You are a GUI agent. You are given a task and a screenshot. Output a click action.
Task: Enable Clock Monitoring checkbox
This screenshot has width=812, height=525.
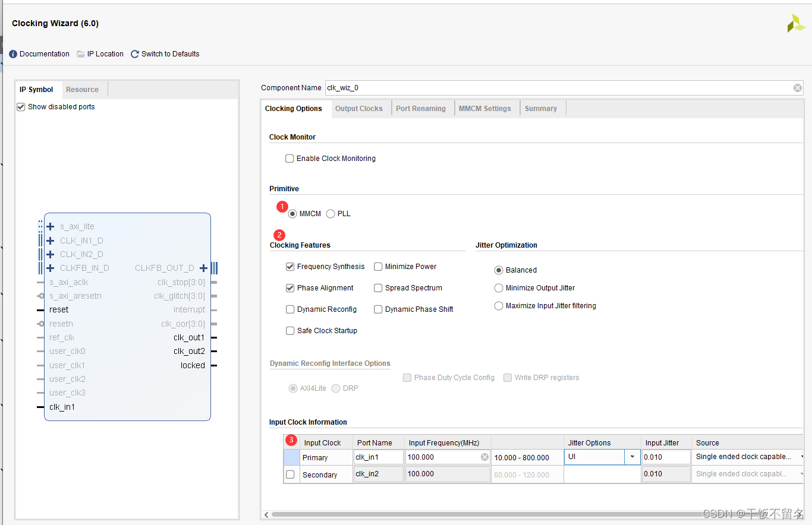pos(289,159)
